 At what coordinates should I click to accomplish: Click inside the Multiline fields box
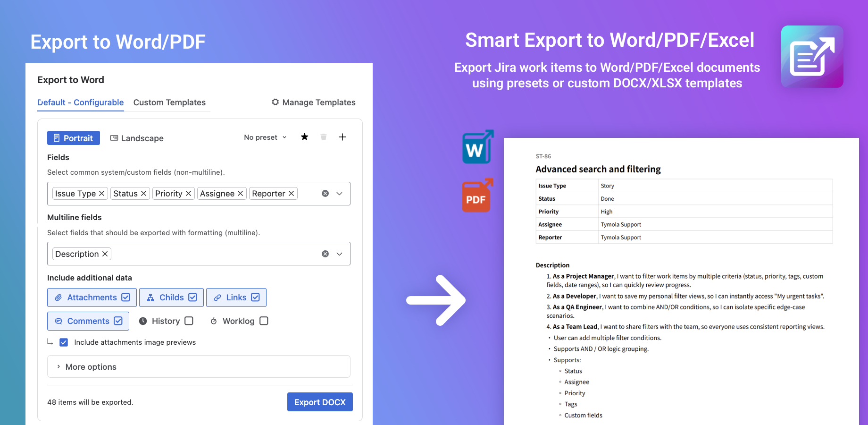(199, 254)
